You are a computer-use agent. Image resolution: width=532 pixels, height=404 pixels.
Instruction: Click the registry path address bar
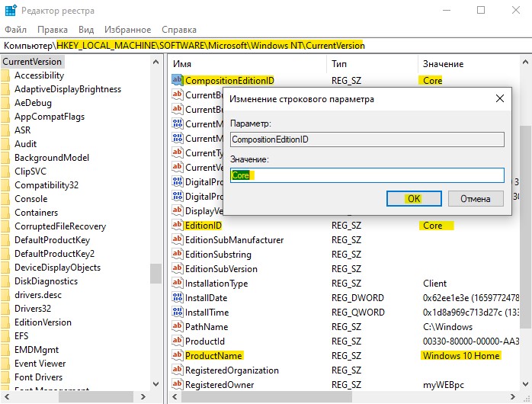pyautogui.click(x=266, y=46)
